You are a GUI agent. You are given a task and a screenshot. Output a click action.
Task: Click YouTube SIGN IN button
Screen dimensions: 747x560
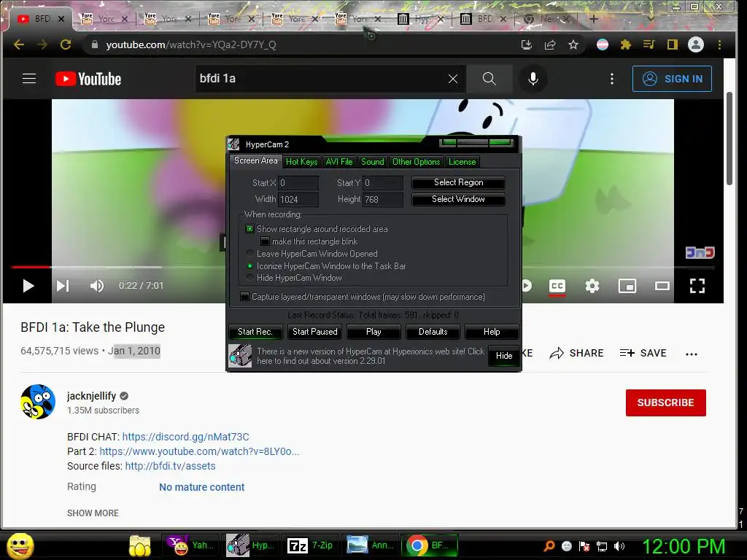click(x=672, y=79)
